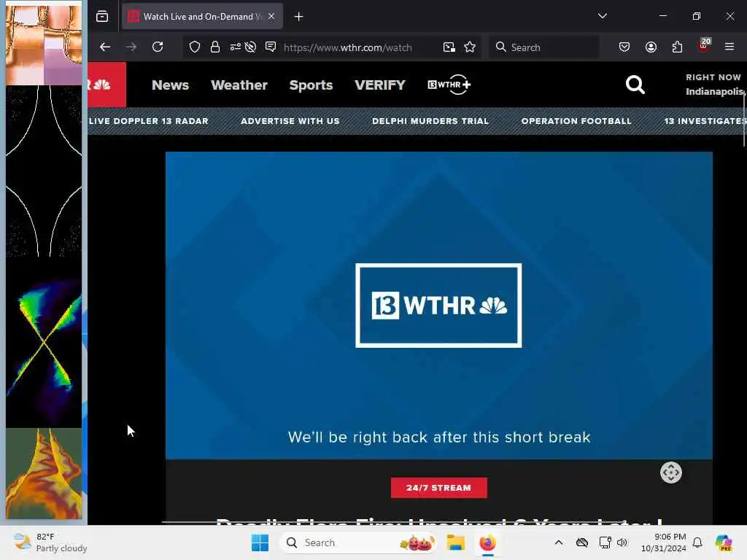747x560 pixels.
Task: Open the Windows Start menu
Action: [x=260, y=542]
